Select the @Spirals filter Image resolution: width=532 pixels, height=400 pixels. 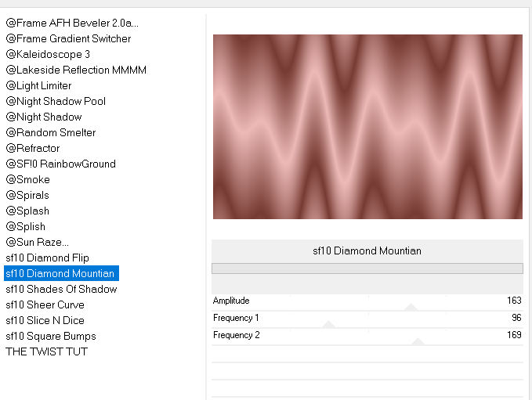click(27, 195)
